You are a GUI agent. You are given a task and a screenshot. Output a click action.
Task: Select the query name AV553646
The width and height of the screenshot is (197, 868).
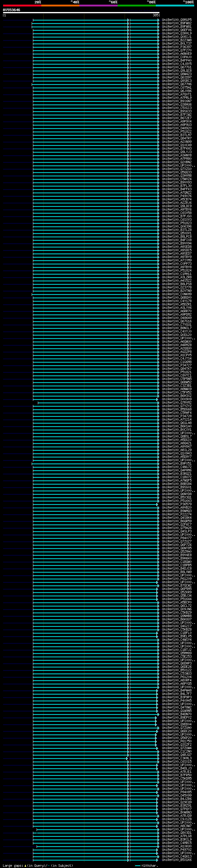(x=11, y=10)
